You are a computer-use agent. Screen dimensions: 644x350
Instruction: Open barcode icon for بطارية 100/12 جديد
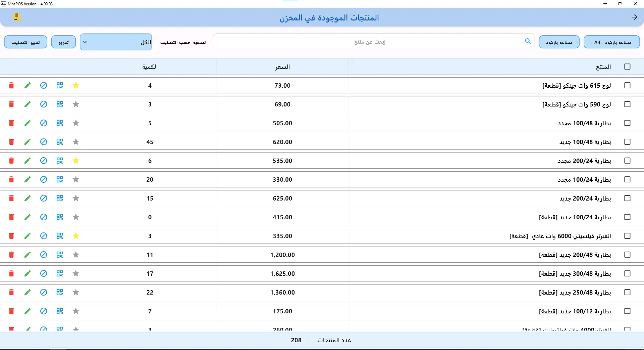[59, 311]
